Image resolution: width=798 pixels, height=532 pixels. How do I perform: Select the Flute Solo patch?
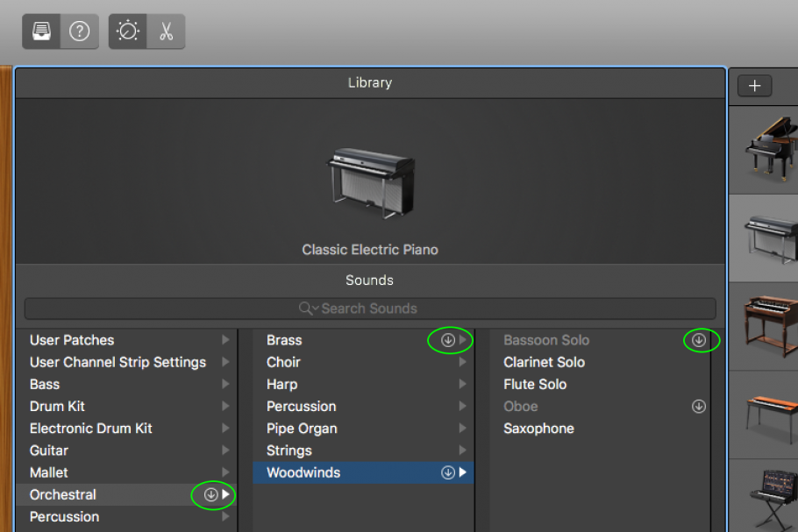[x=535, y=384]
